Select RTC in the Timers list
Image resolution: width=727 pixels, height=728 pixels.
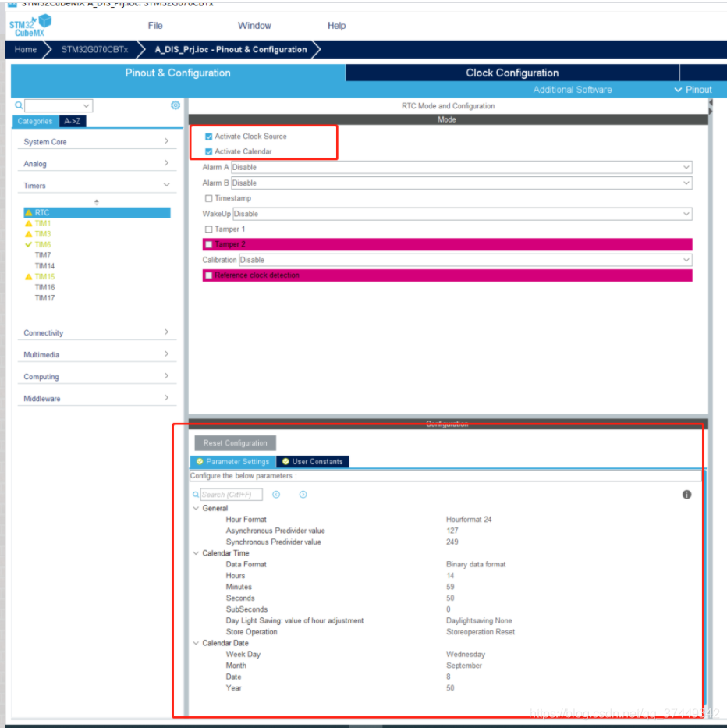click(x=97, y=213)
